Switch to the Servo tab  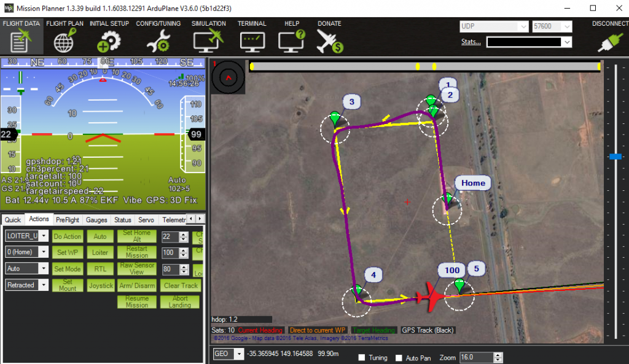click(146, 220)
